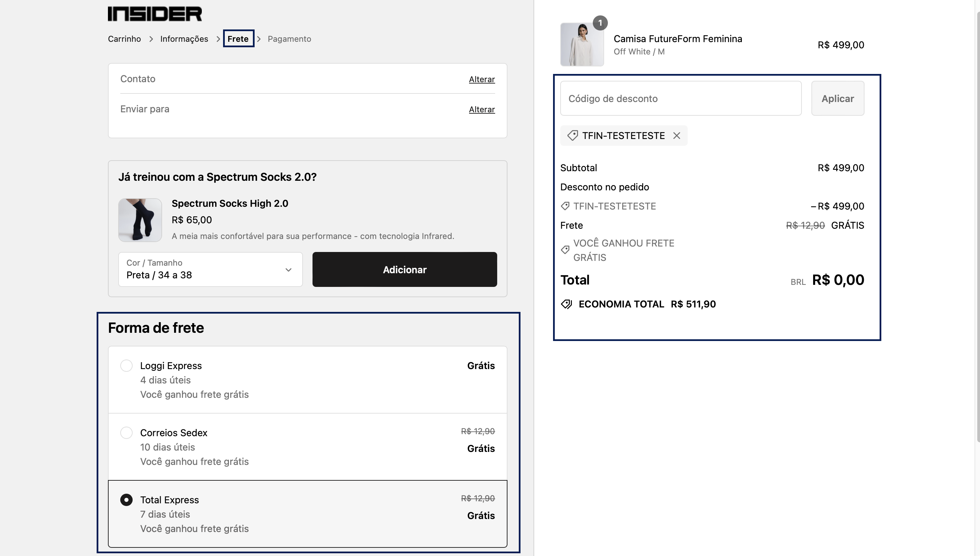Viewport: 980px width, 556px height.
Task: Click '10 dias úteis' under Correios Sedex
Action: click(167, 447)
